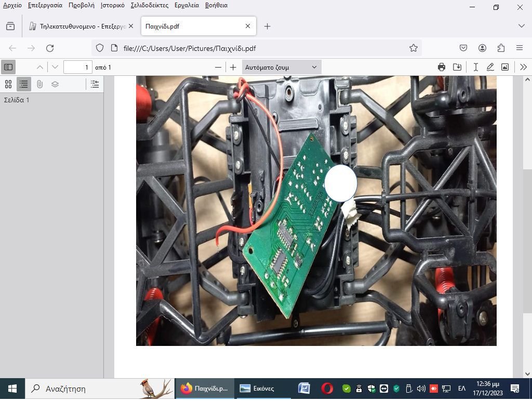Click the file site info icon

pos(114,48)
